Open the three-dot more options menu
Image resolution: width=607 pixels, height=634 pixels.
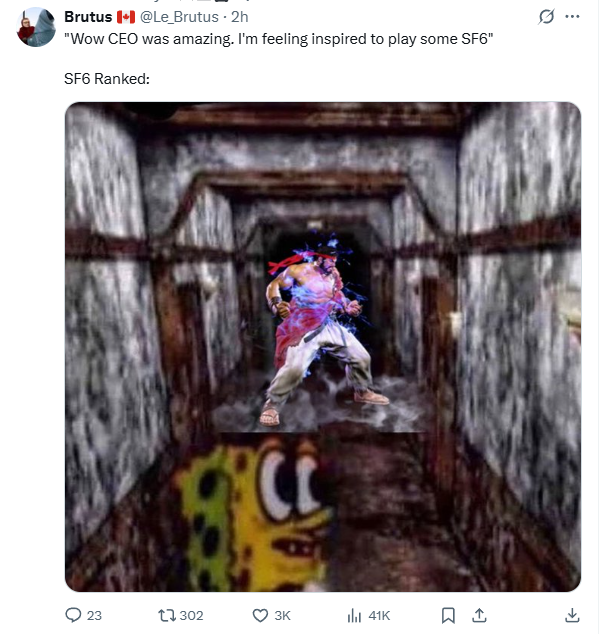tap(572, 17)
